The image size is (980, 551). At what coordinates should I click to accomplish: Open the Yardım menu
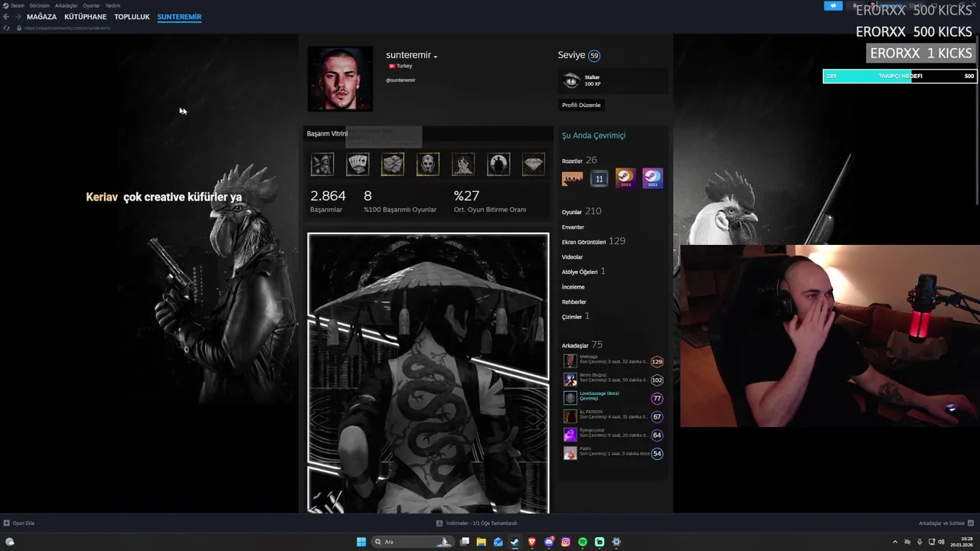113,5
